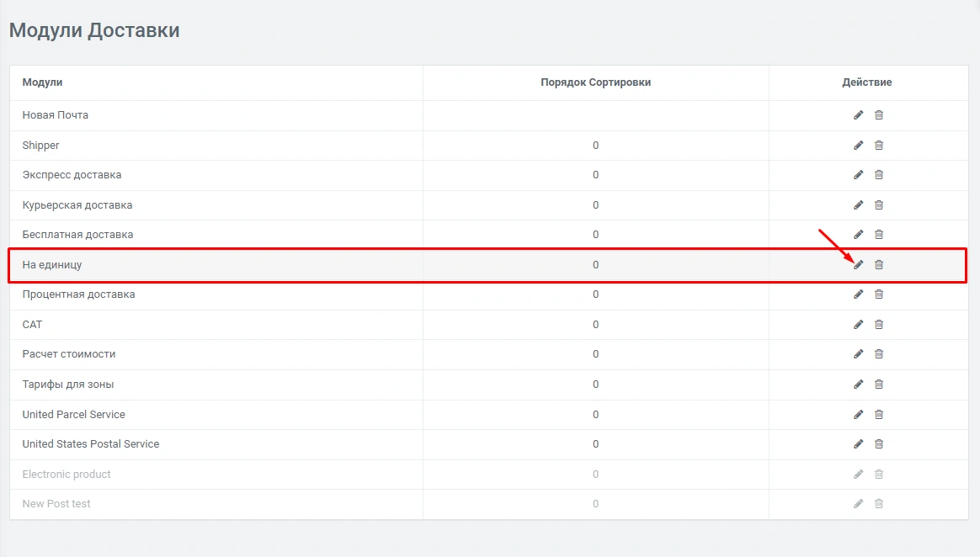Viewport: 980px width, 557px height.
Task: Click the edit pencil for Новая Почта
Action: [858, 115]
